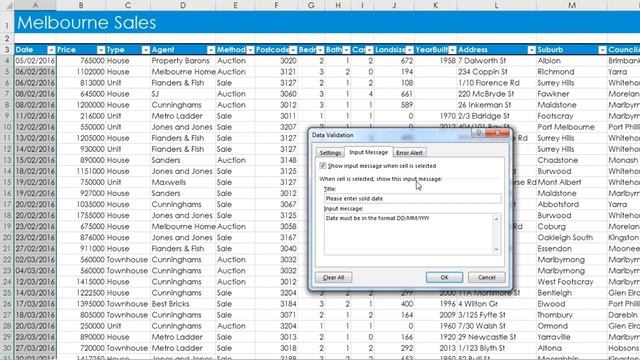Click the agent cell Property Barons
Screen dimensions: 640x360
pyautogui.click(x=183, y=61)
